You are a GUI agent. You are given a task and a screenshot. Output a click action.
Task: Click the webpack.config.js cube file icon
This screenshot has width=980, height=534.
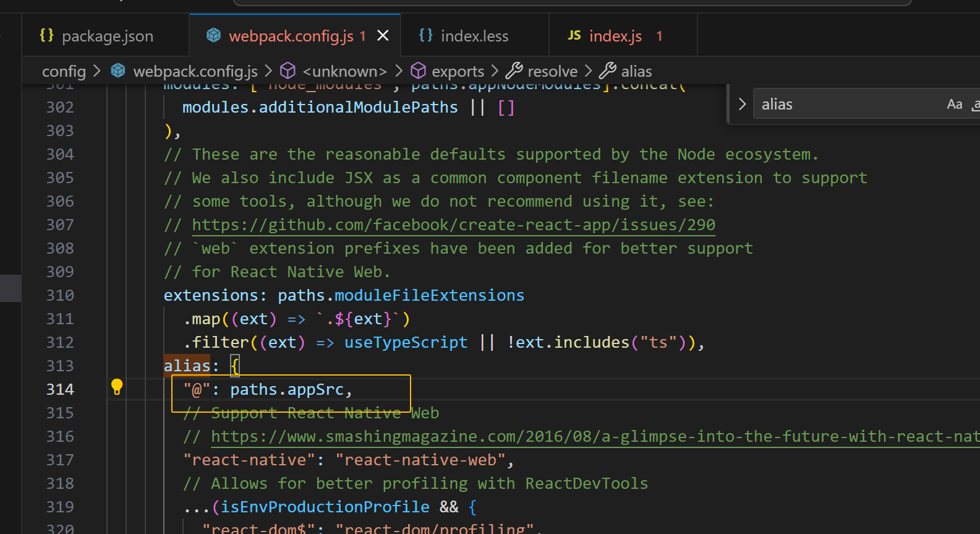pos(213,35)
